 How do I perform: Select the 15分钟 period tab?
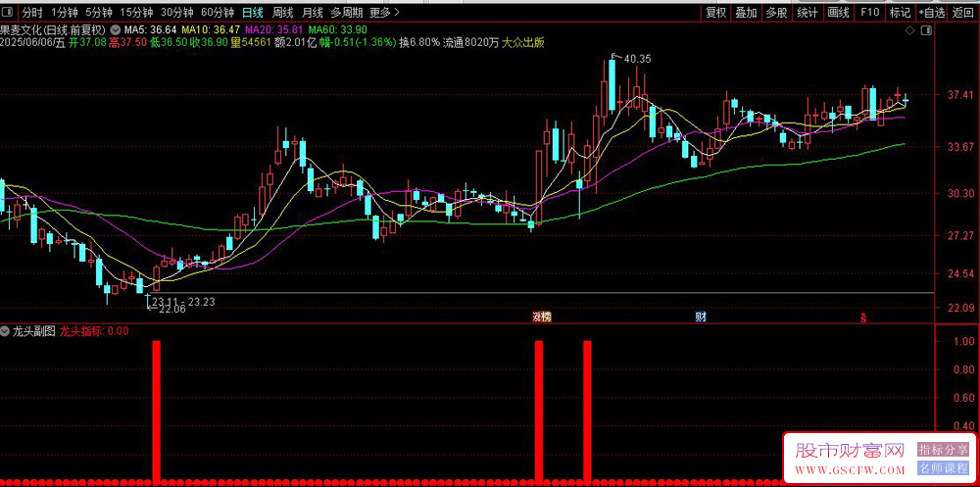136,12
